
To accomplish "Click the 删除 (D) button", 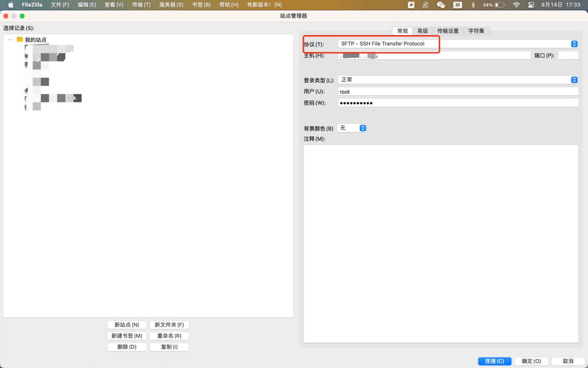I will click(x=127, y=347).
